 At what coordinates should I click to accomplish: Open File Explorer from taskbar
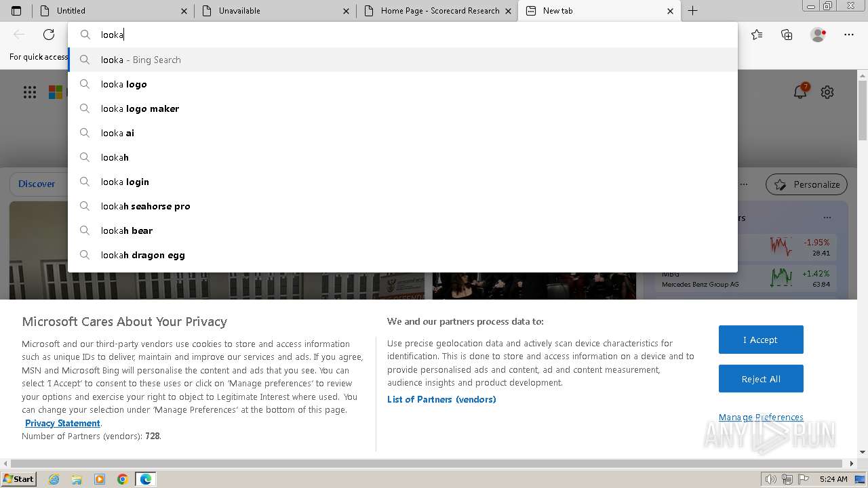tap(77, 479)
